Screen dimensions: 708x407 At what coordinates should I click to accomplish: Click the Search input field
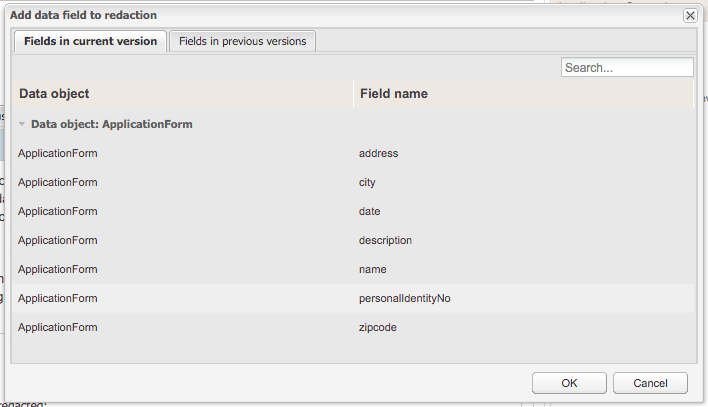[x=627, y=68]
